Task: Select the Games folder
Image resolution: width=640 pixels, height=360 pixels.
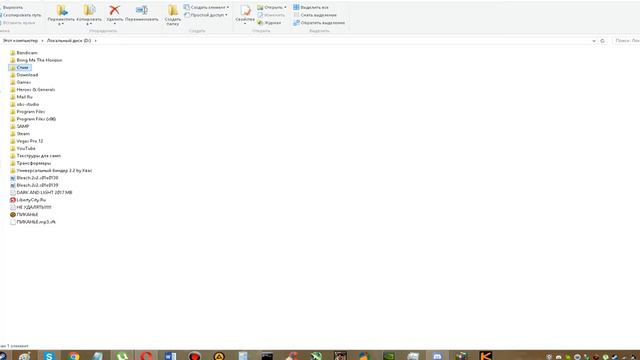Action: [x=20, y=82]
